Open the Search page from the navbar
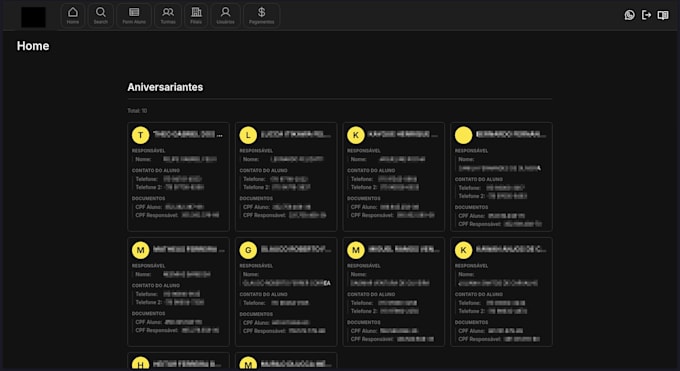 coord(101,16)
